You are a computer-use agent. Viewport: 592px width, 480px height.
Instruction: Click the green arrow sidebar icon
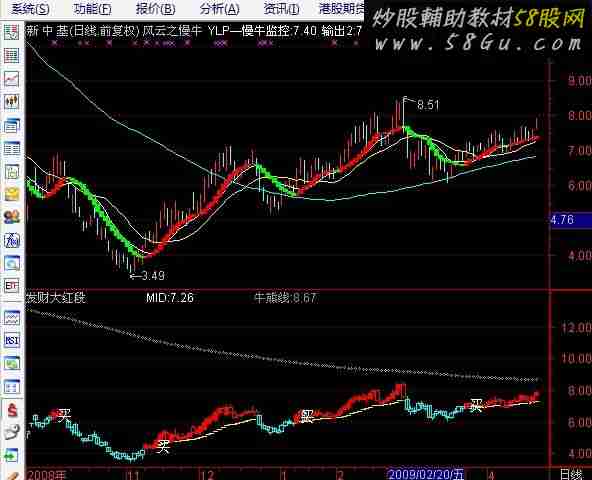point(12,455)
